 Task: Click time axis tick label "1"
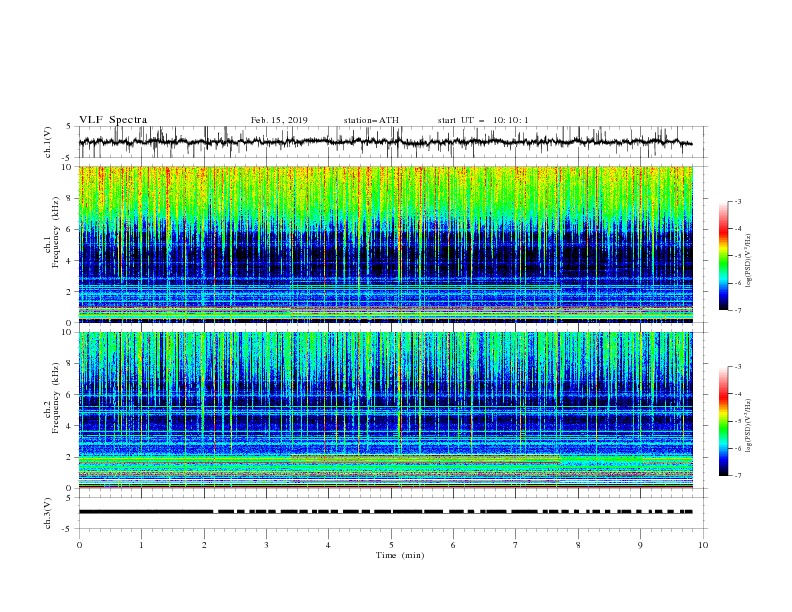[x=141, y=545]
